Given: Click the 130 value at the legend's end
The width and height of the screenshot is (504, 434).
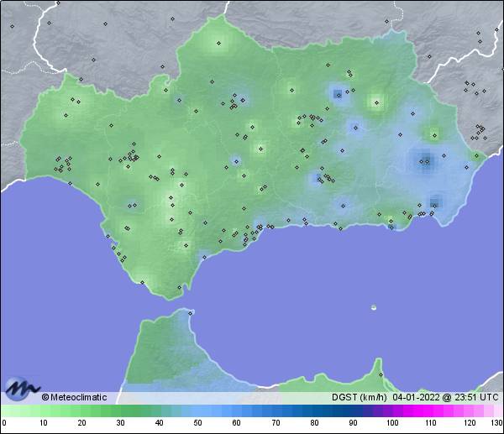Looking at the screenshot, I should click(496, 423).
